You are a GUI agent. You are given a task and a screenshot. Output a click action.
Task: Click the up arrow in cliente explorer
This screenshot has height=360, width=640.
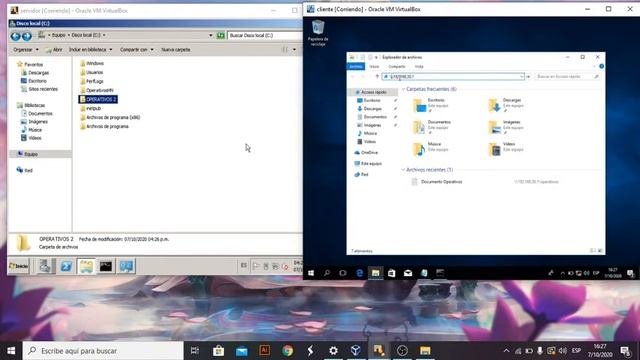point(377,76)
